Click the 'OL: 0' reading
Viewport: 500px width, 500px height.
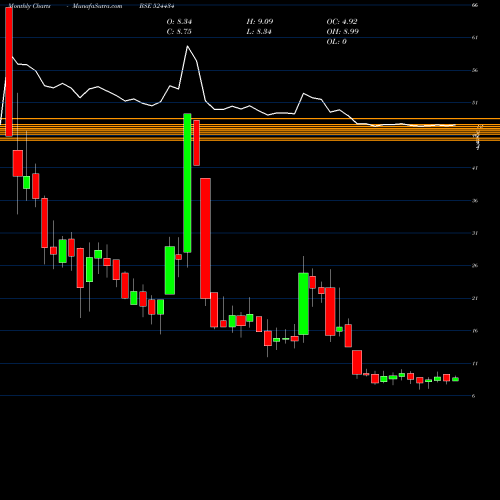[336, 42]
